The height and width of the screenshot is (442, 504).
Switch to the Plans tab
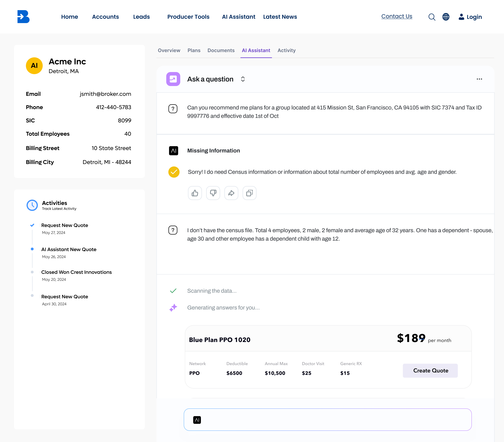point(194,51)
